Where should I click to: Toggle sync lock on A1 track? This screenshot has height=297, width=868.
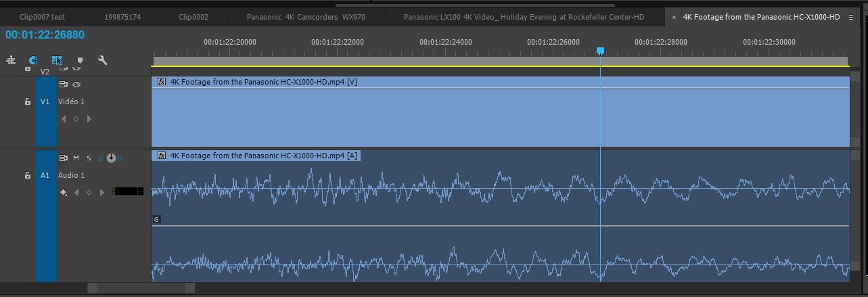pyautogui.click(x=64, y=158)
